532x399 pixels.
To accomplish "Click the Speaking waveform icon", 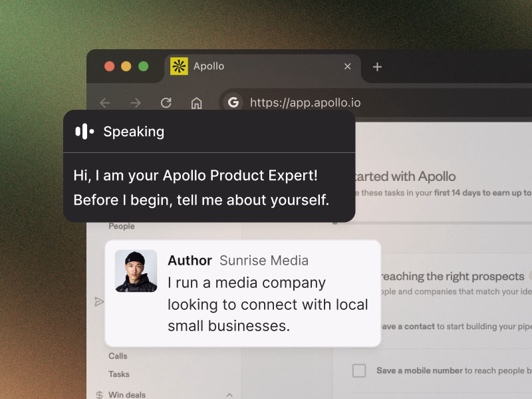I will tap(84, 131).
